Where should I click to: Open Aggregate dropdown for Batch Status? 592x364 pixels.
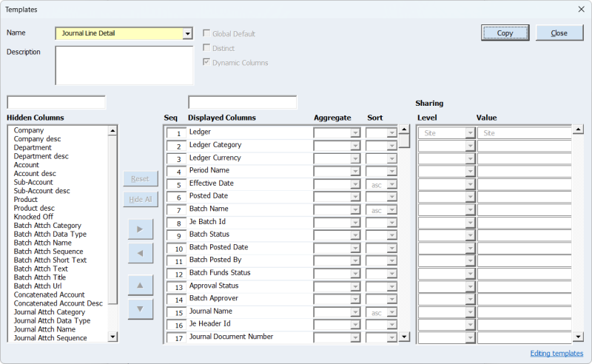(355, 235)
